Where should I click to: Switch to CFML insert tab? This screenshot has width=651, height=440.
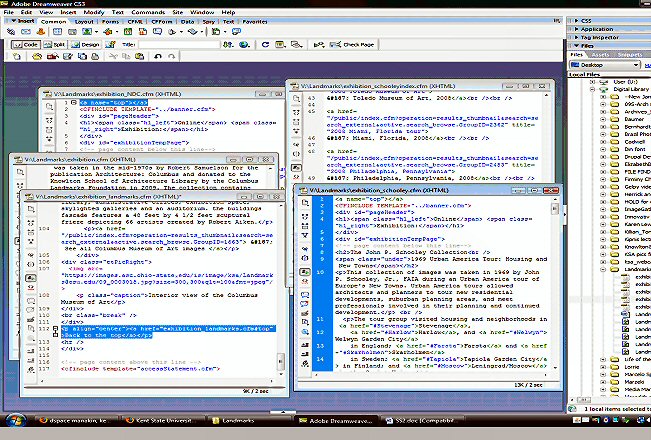[135, 22]
